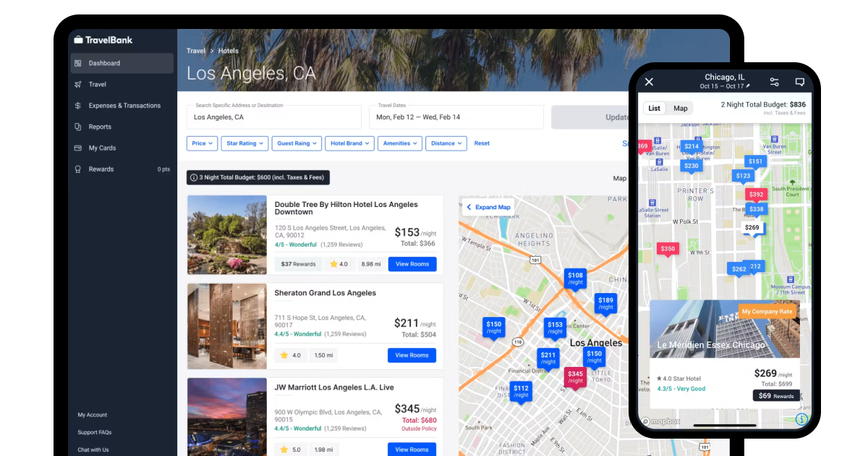
Task: Click the Expenses & Transactions dollar icon
Action: (x=78, y=106)
